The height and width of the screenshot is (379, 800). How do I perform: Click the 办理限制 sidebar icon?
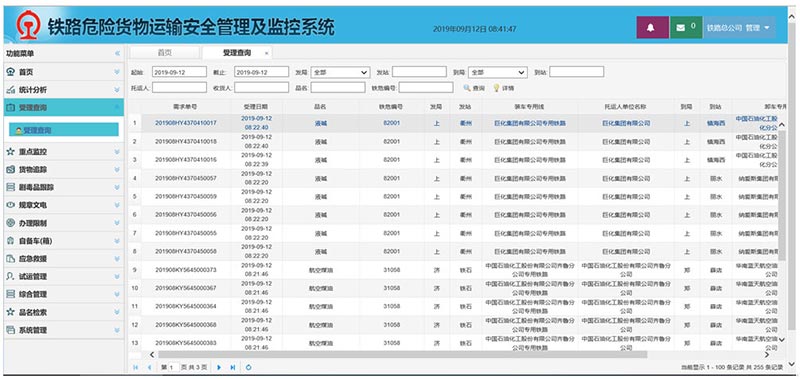(10, 223)
